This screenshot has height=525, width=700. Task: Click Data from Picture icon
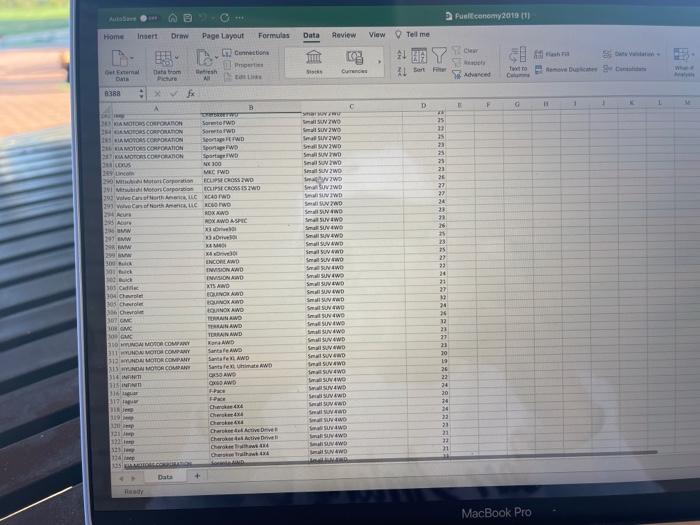163,58
